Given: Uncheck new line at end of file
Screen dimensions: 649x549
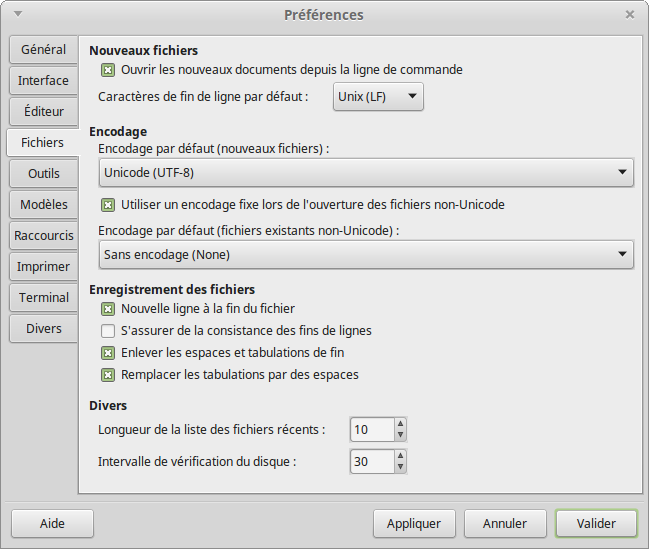Looking at the screenshot, I should coord(108,309).
